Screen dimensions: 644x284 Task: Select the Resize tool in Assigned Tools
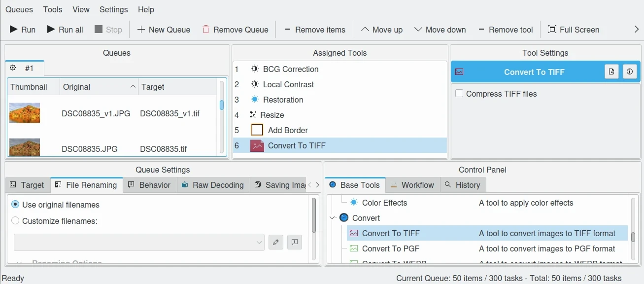272,115
